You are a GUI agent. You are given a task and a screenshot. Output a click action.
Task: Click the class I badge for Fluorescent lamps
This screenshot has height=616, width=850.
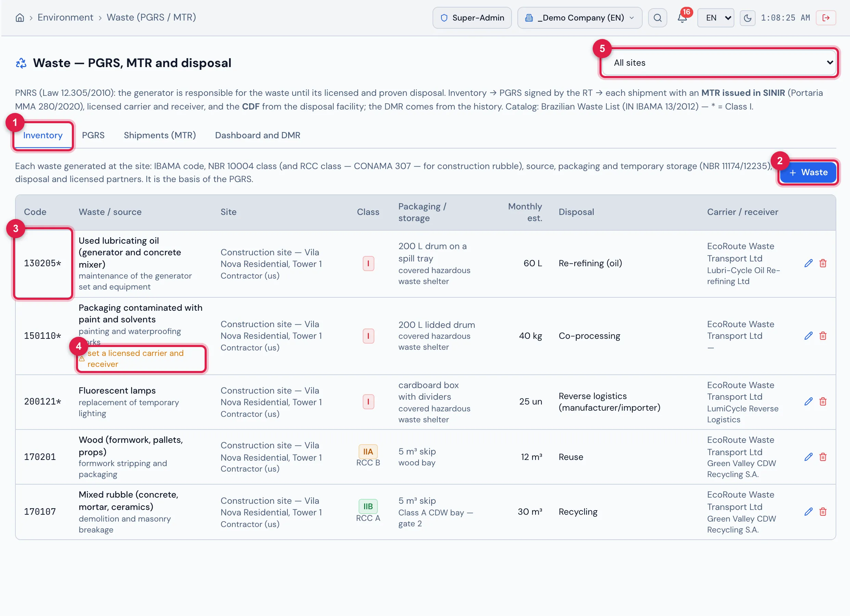tap(368, 401)
